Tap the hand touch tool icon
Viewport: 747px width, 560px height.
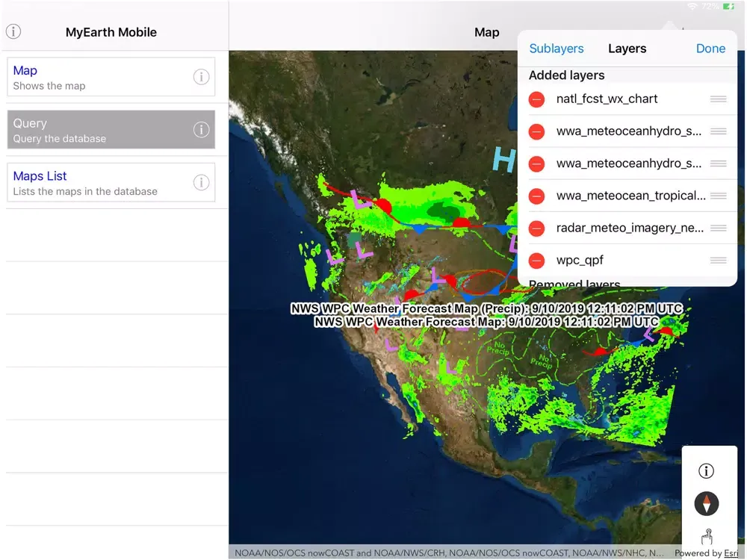tap(707, 536)
